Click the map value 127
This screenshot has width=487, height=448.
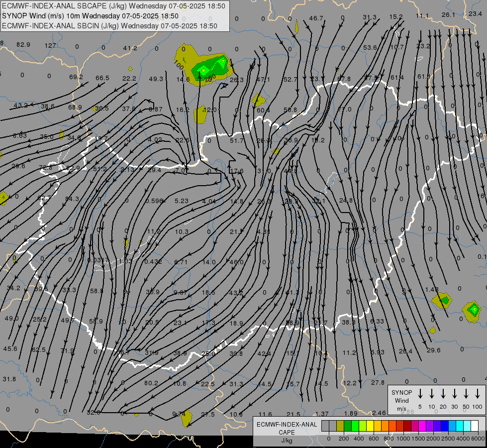coord(50,46)
